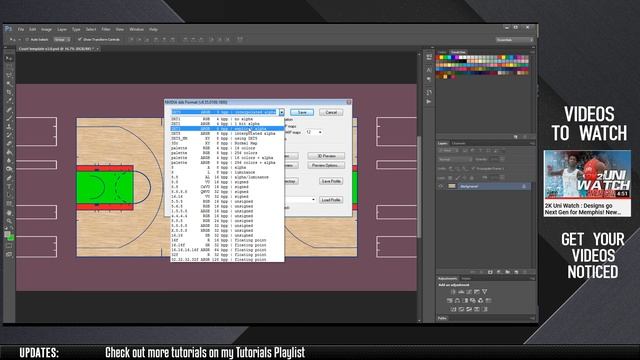Open the Window menu

click(x=136, y=29)
